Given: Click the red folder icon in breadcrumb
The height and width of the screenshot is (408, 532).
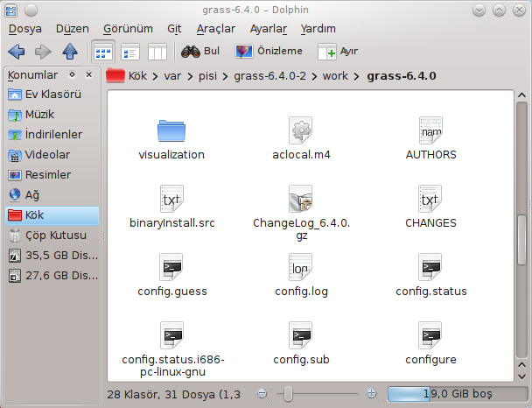Looking at the screenshot, I should tap(115, 75).
